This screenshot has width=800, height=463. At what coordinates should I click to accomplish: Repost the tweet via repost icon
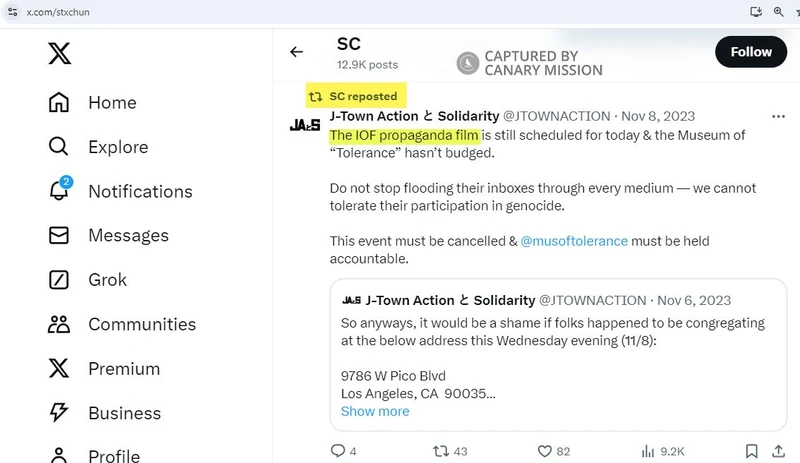point(440,451)
